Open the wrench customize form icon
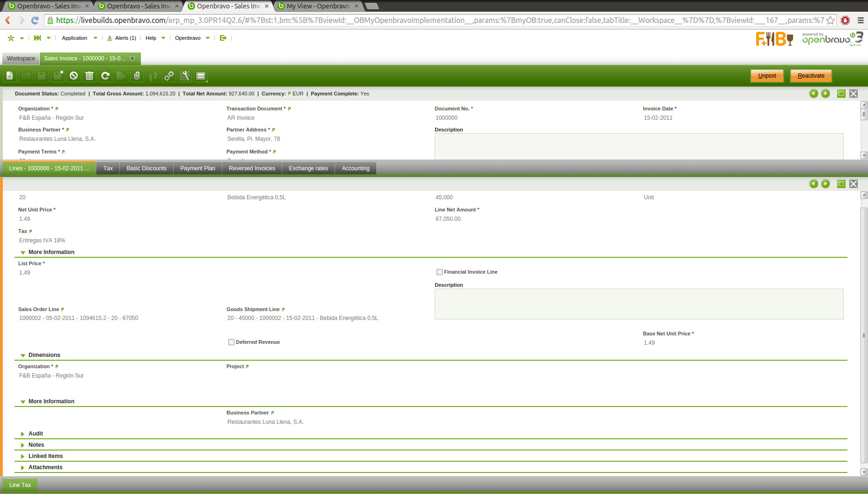Image resolution: width=868 pixels, height=494 pixels. pos(185,76)
